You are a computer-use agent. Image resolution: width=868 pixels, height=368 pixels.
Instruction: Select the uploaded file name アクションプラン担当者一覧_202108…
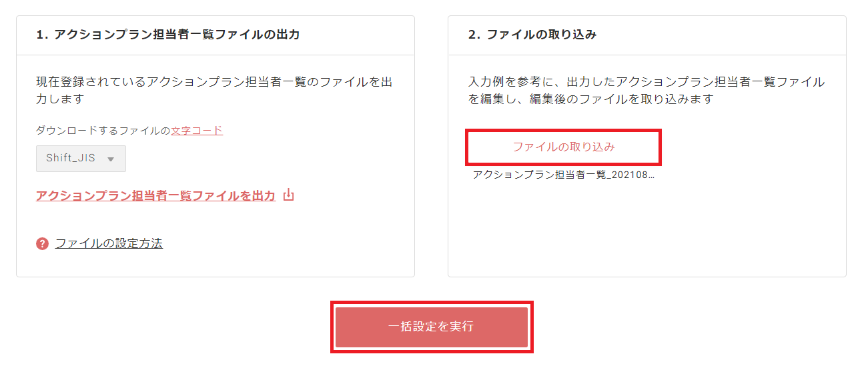coord(564,175)
